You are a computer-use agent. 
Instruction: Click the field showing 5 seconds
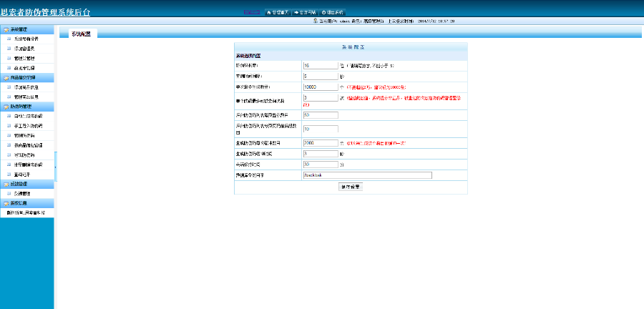coord(321,76)
